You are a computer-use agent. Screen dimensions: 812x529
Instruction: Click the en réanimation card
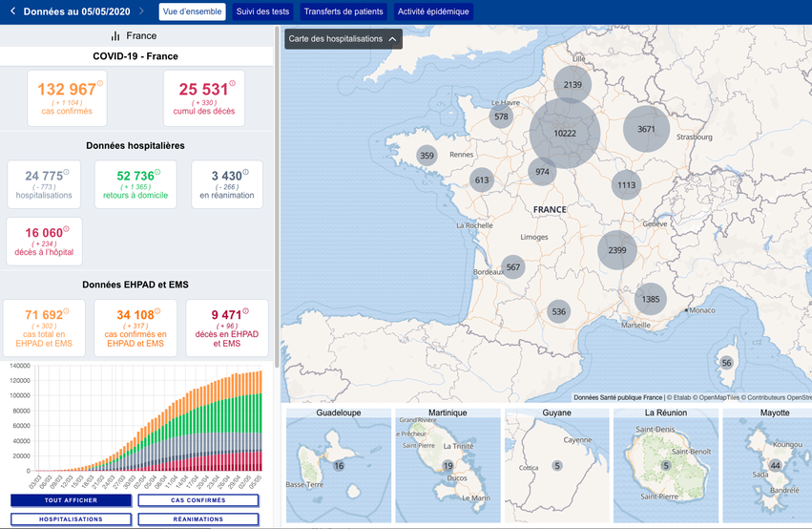(227, 184)
